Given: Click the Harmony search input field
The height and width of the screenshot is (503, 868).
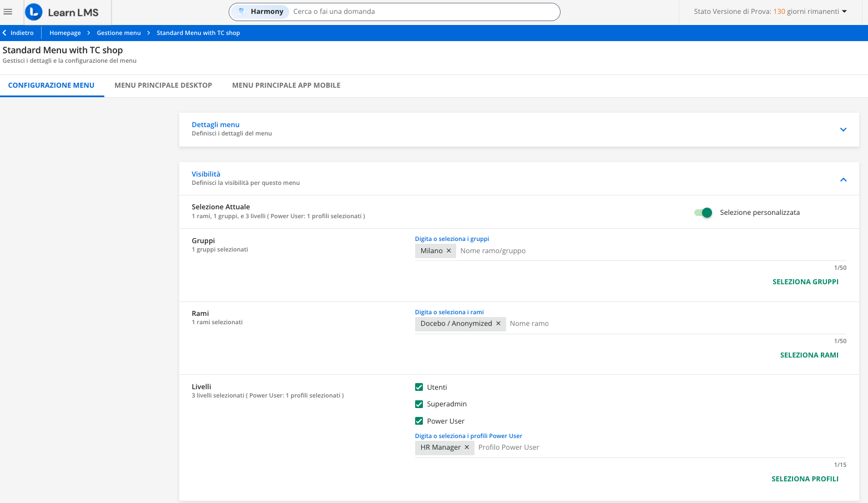Looking at the screenshot, I should click(422, 12).
